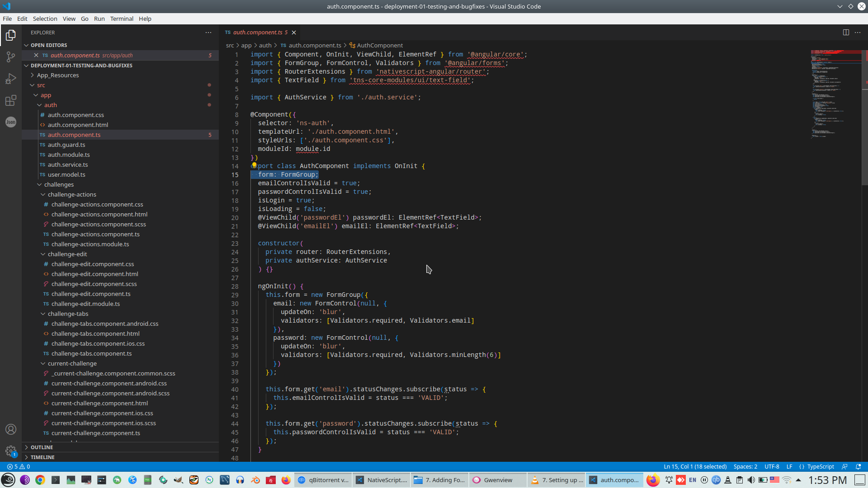Open the Run and Debug view

tap(11, 79)
